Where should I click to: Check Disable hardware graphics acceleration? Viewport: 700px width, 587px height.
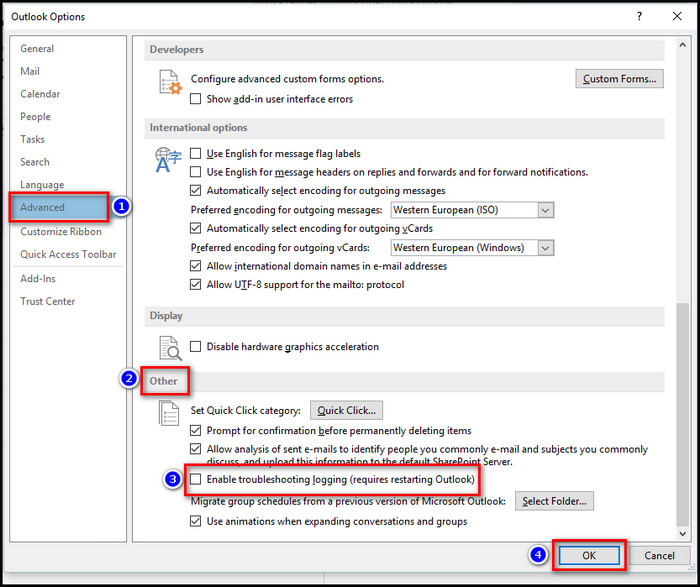(x=196, y=347)
